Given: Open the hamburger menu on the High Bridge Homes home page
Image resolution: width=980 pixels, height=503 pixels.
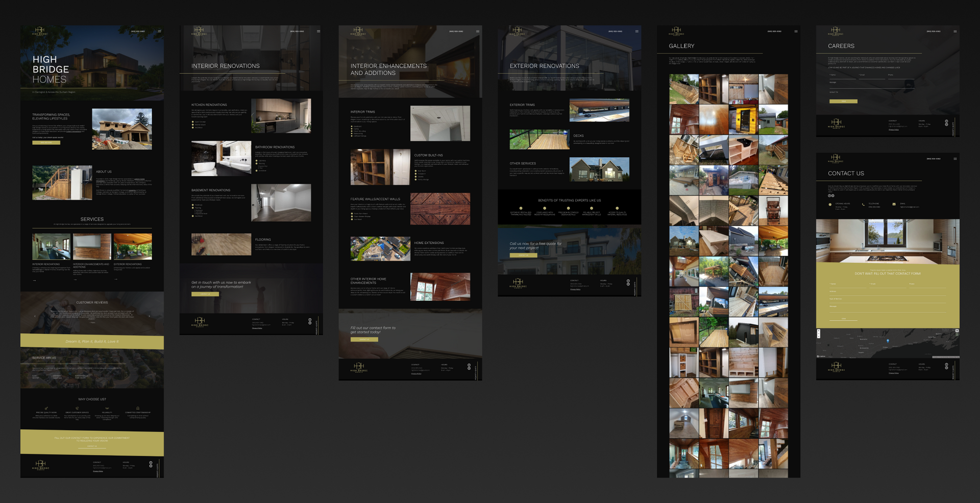Looking at the screenshot, I should [x=159, y=31].
